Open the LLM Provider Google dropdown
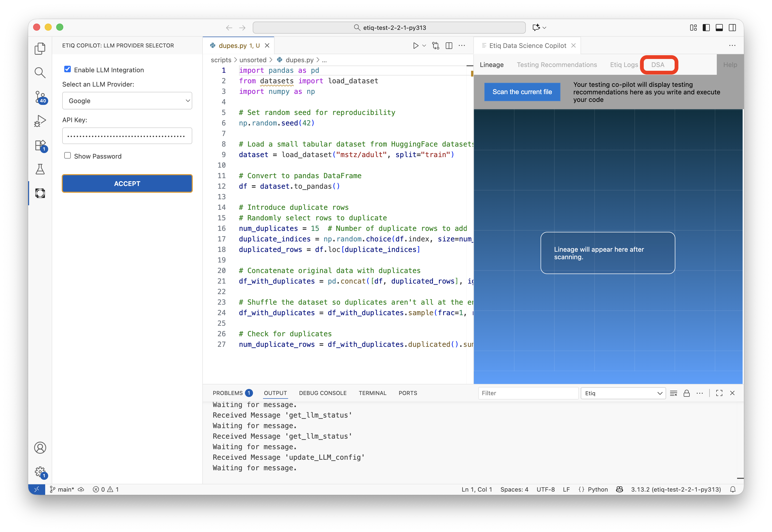 click(127, 101)
